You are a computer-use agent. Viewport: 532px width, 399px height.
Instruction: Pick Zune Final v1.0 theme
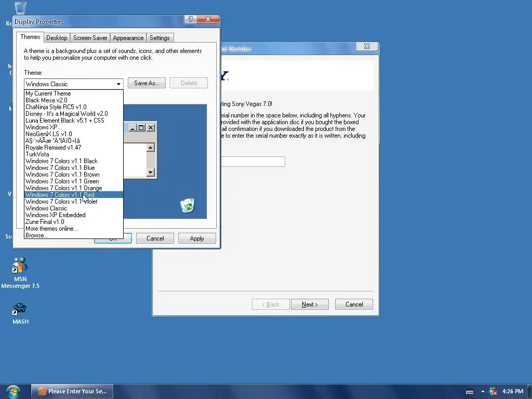[74, 222]
